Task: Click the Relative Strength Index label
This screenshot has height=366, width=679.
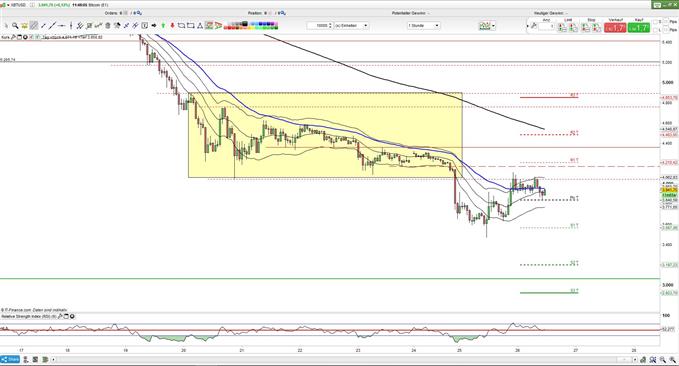Action: 29,317
